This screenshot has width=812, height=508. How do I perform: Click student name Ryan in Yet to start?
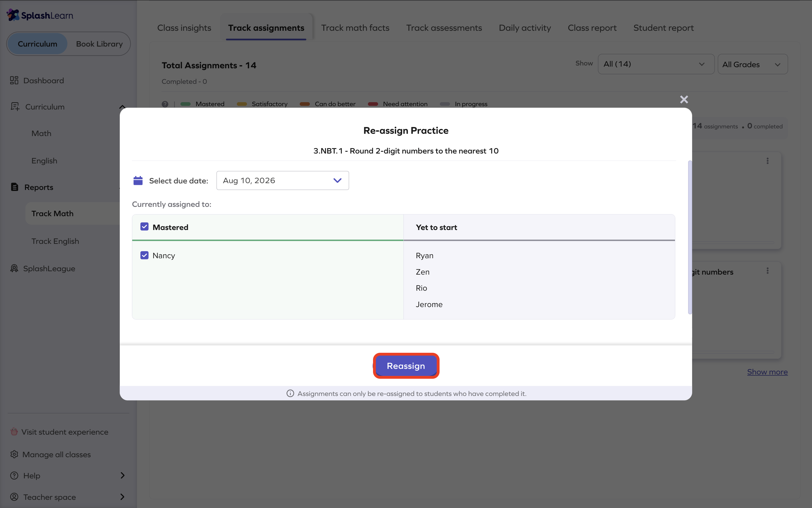pos(424,256)
